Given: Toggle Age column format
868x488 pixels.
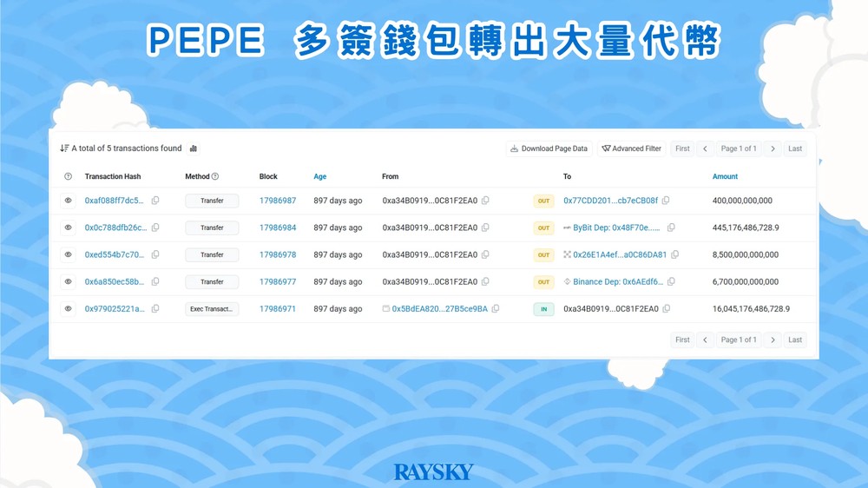Looking at the screenshot, I should pyautogui.click(x=320, y=176).
